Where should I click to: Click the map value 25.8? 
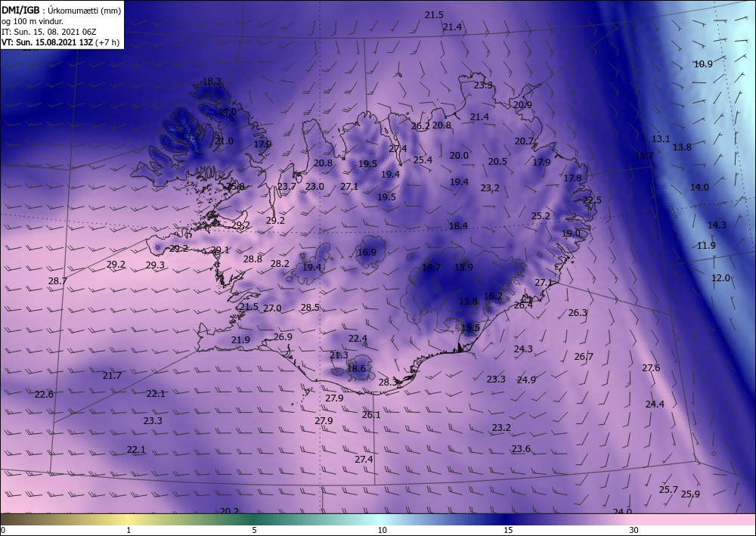(235, 187)
